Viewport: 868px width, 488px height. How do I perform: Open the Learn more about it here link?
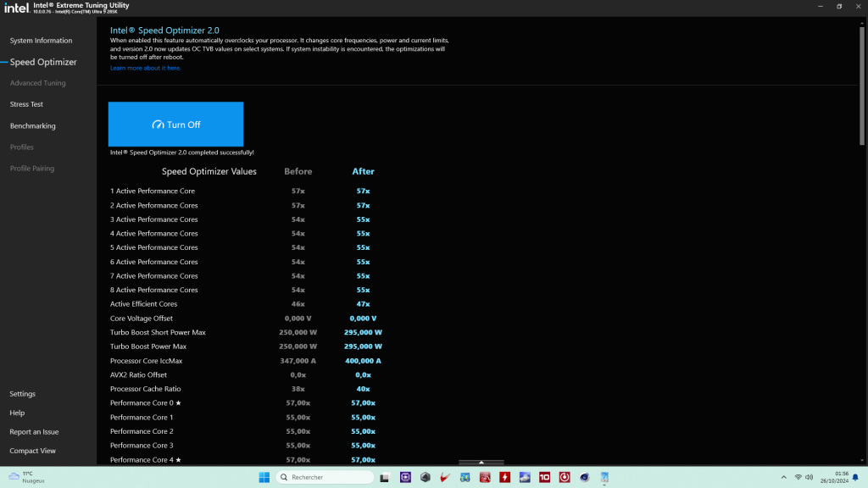pos(145,68)
